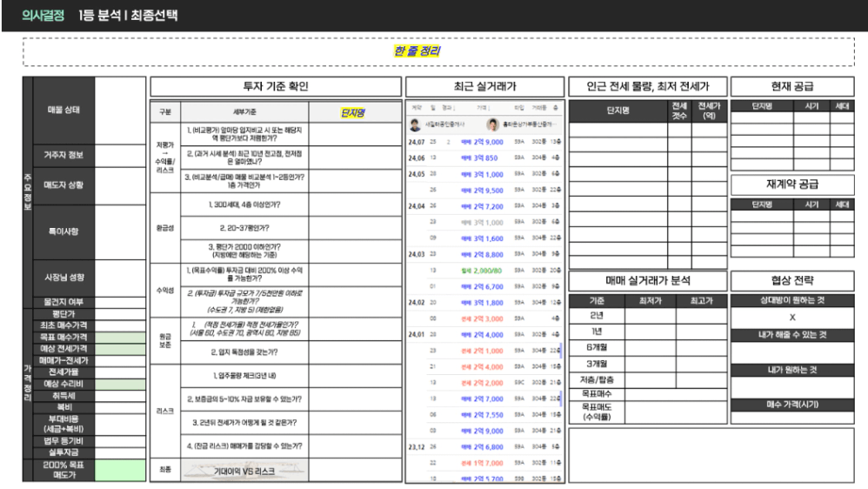868x489 pixels.
Task: Click the 투자 기준 확인 section title
Action: (276, 86)
